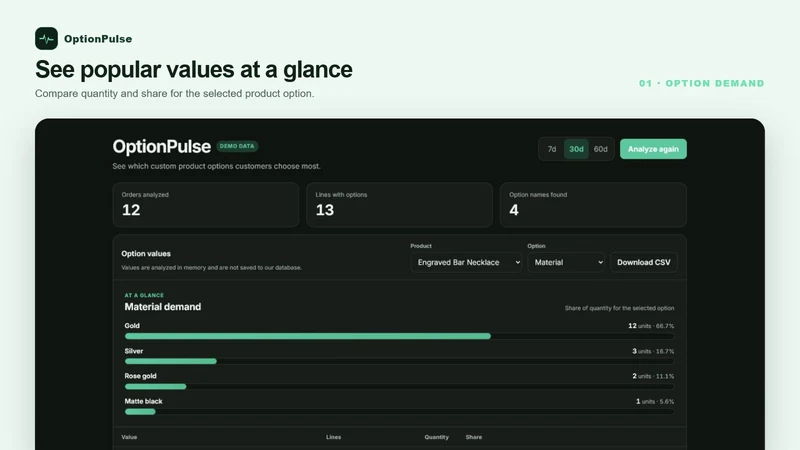The width and height of the screenshot is (800, 450).
Task: Click the Quantity column header
Action: tap(437, 437)
